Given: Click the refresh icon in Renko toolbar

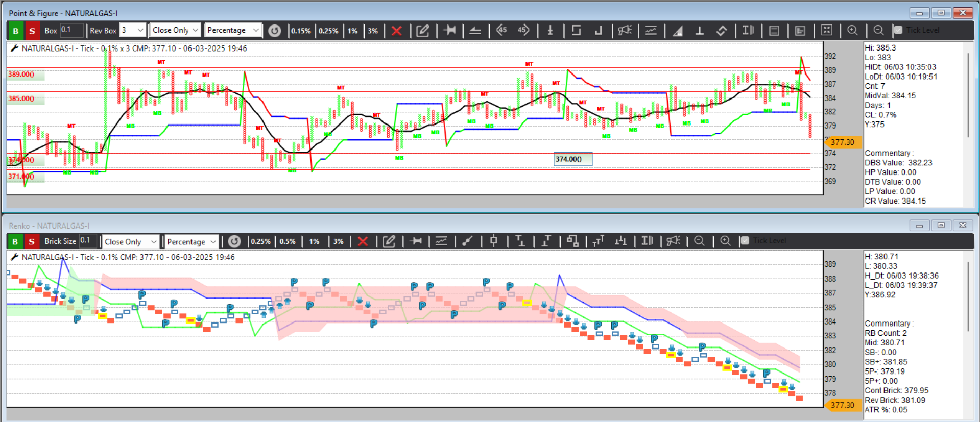Looking at the screenshot, I should (x=234, y=241).
